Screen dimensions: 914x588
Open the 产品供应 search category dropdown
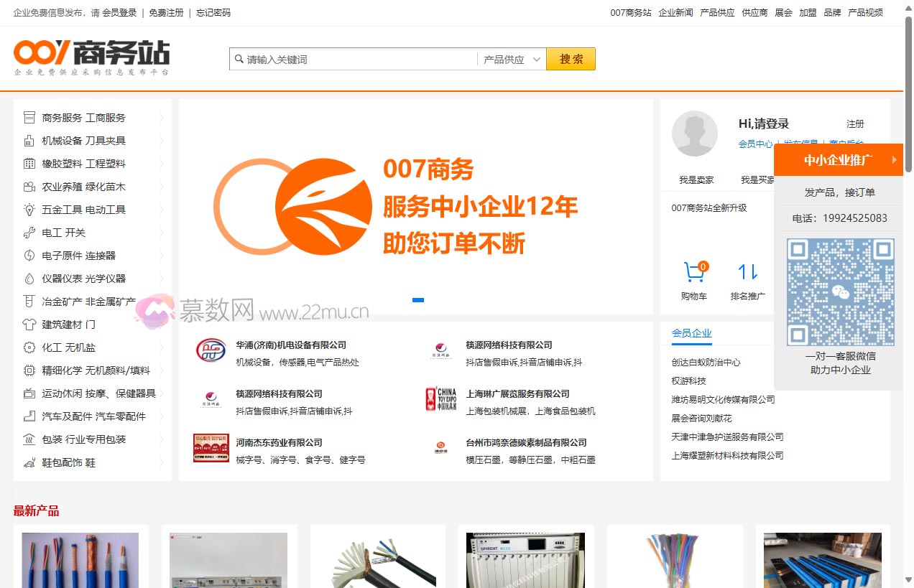tap(512, 60)
